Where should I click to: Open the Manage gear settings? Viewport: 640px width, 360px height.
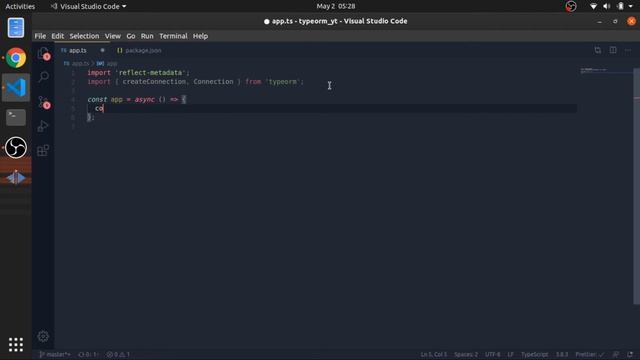coord(43,336)
